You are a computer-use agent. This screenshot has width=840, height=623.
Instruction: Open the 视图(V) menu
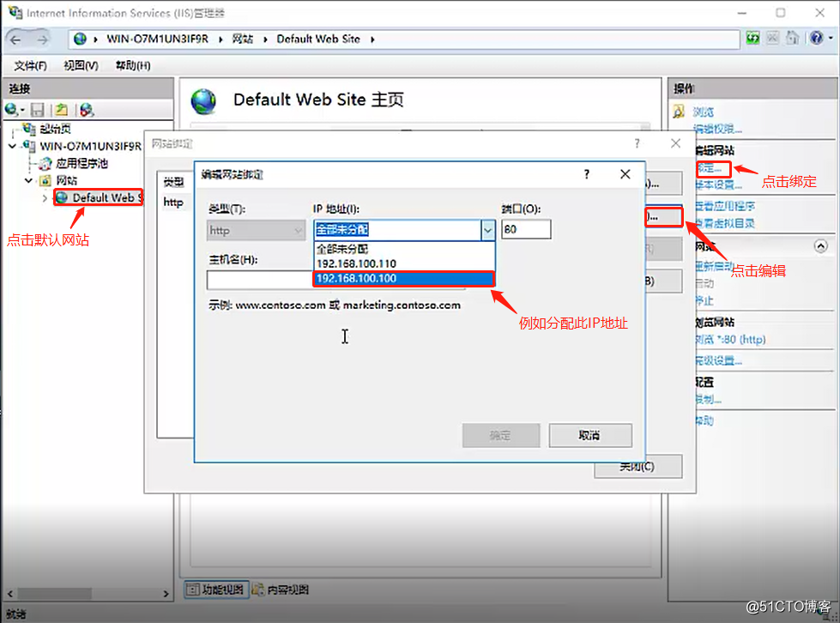[x=81, y=65]
